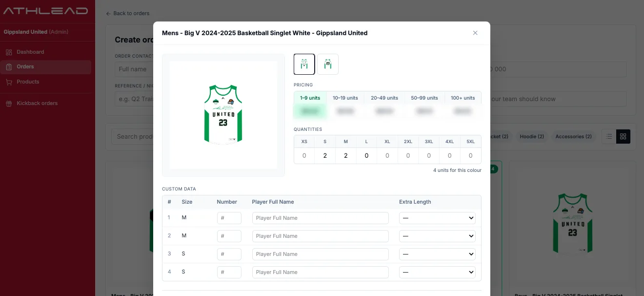Viewport: 644px width, 296px height.
Task: Click the large jersey preview image
Action: (223, 115)
